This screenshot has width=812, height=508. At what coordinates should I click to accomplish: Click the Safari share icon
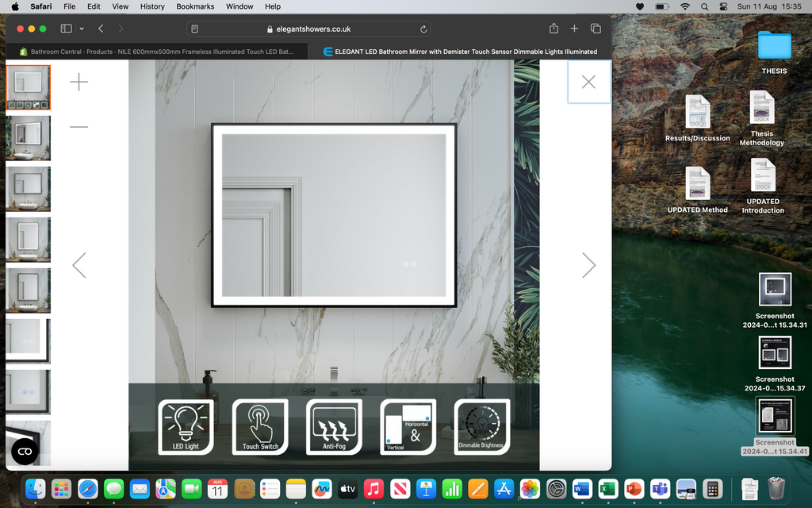(x=553, y=29)
